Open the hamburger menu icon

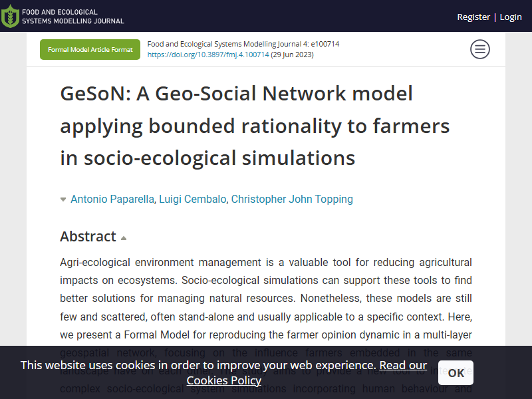479,49
